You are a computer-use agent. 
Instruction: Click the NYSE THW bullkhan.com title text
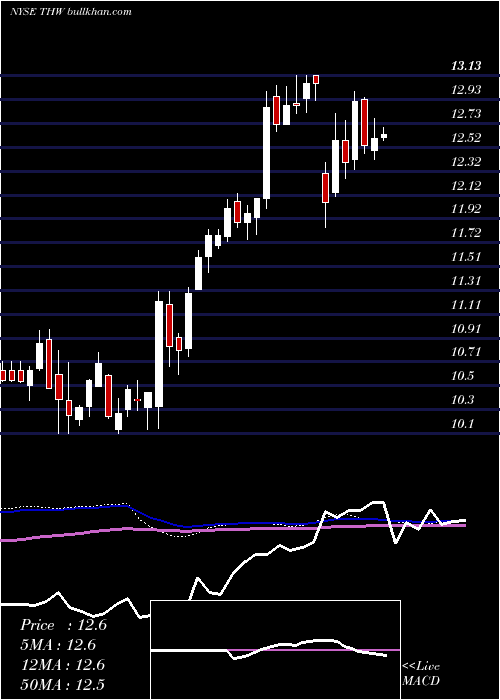click(x=71, y=12)
